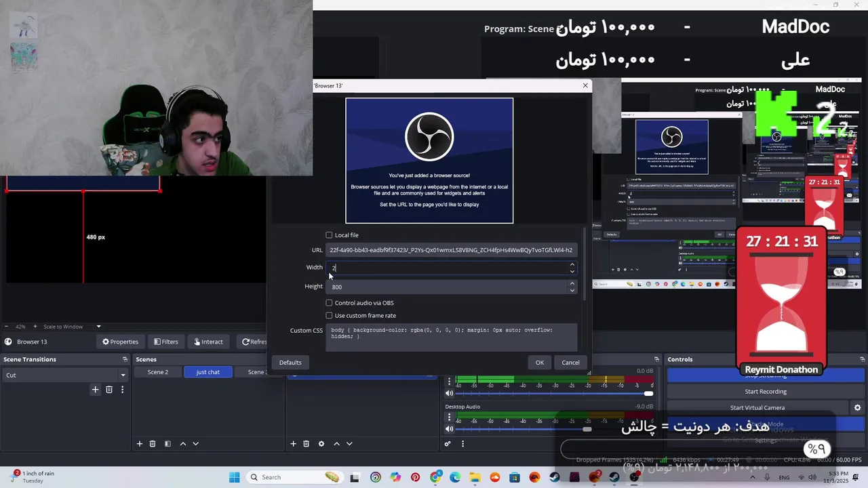Click the Custom CSS text box

point(452,337)
